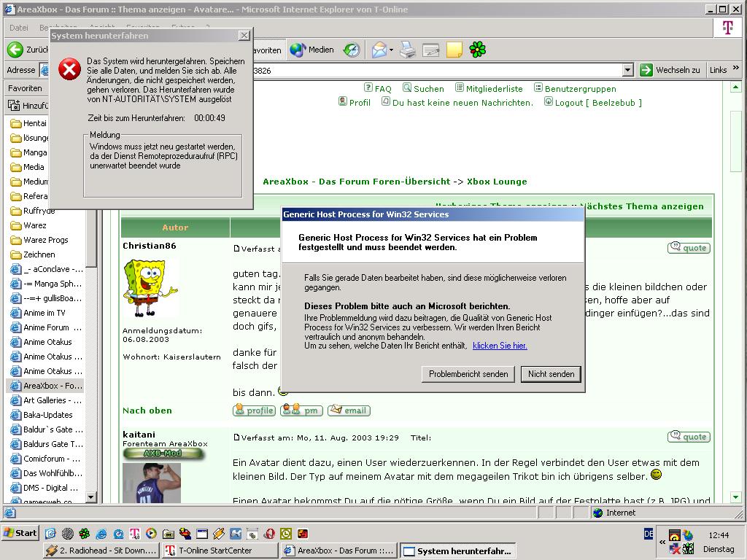Screen dimensions: 747x560
Task: Open the address bar dropdown arrow
Action: [627, 70]
